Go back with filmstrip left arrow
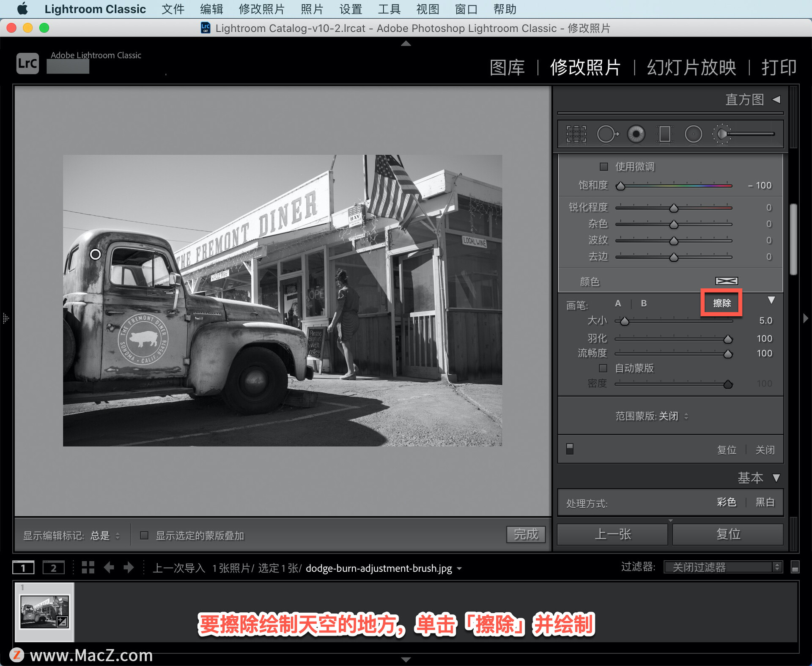812x666 pixels. 109,567
